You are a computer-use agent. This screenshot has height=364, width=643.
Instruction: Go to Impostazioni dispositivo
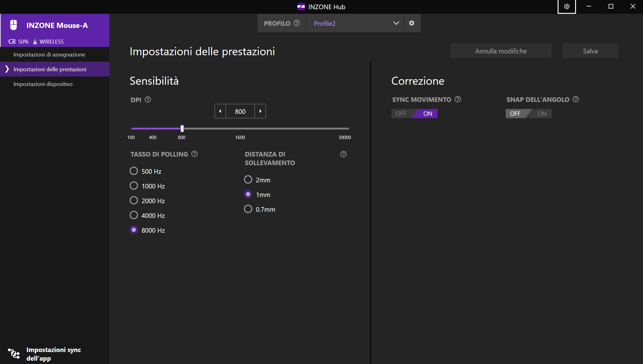tap(43, 84)
